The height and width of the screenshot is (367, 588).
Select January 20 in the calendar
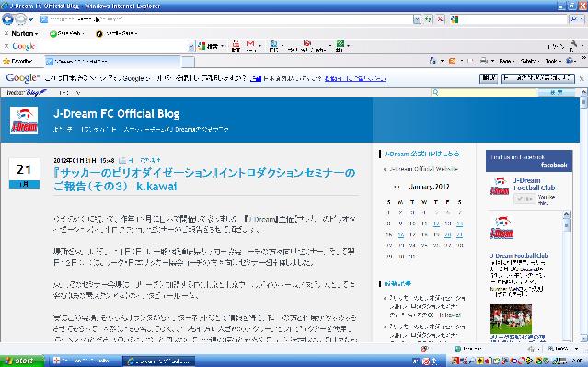(x=448, y=235)
